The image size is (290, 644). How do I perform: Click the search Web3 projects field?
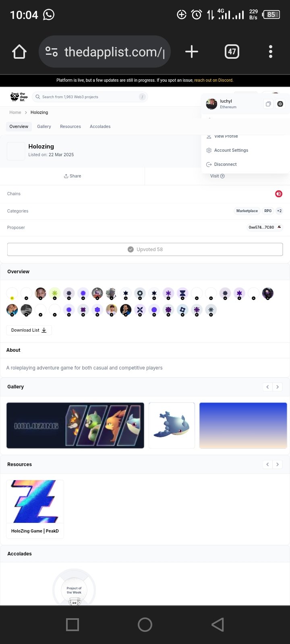(x=89, y=97)
